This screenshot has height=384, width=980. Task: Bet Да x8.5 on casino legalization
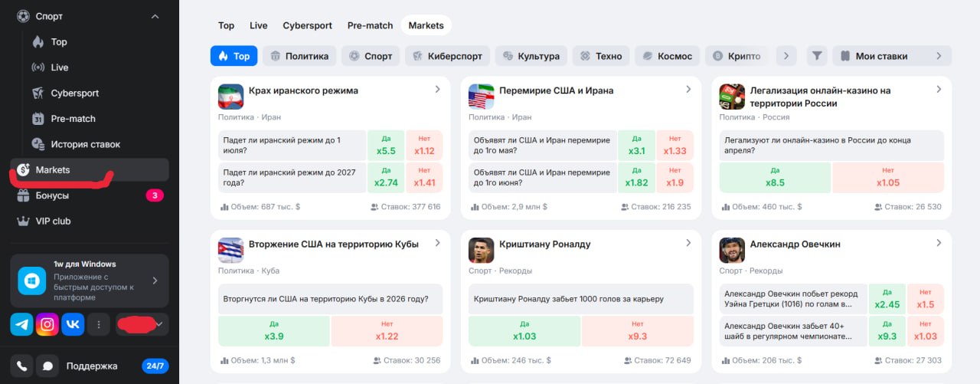coord(775,177)
